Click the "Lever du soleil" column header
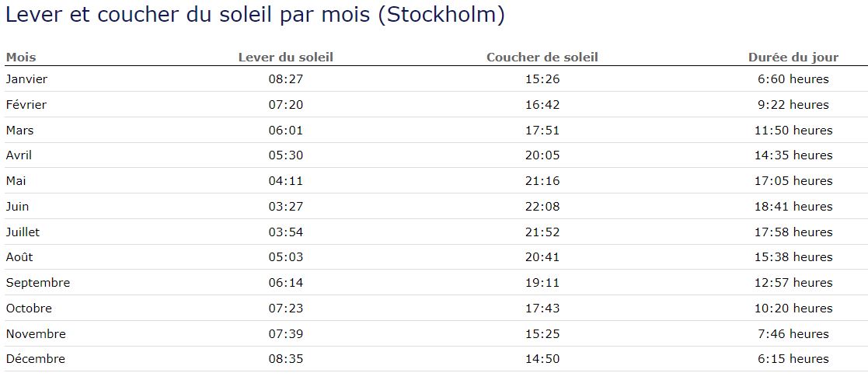 click(x=285, y=58)
